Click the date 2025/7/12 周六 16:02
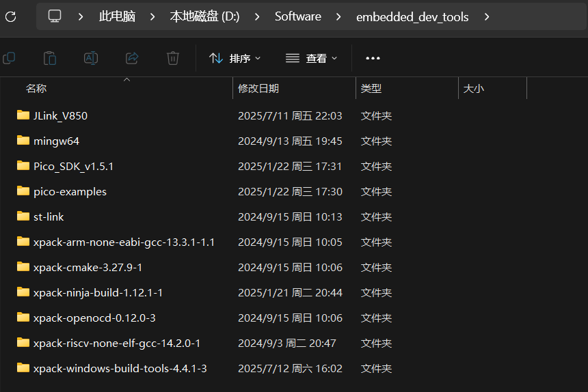This screenshot has width=588, height=392. pyautogui.click(x=290, y=368)
